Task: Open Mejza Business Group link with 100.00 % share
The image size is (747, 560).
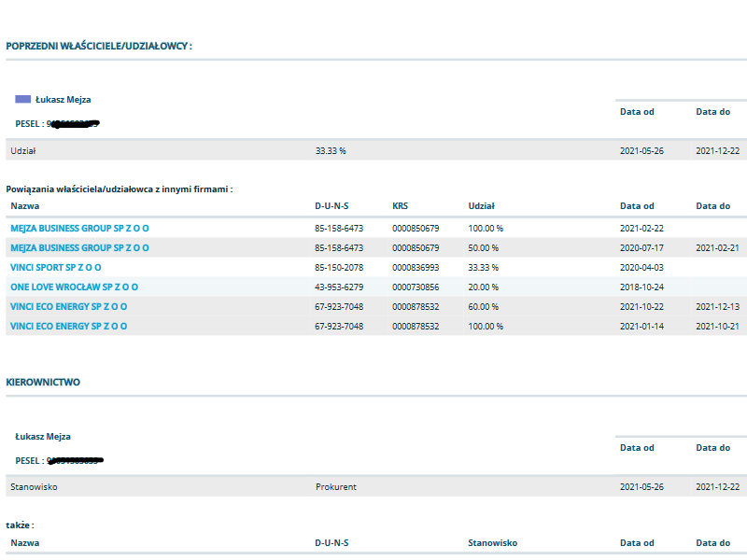Action: (79, 229)
